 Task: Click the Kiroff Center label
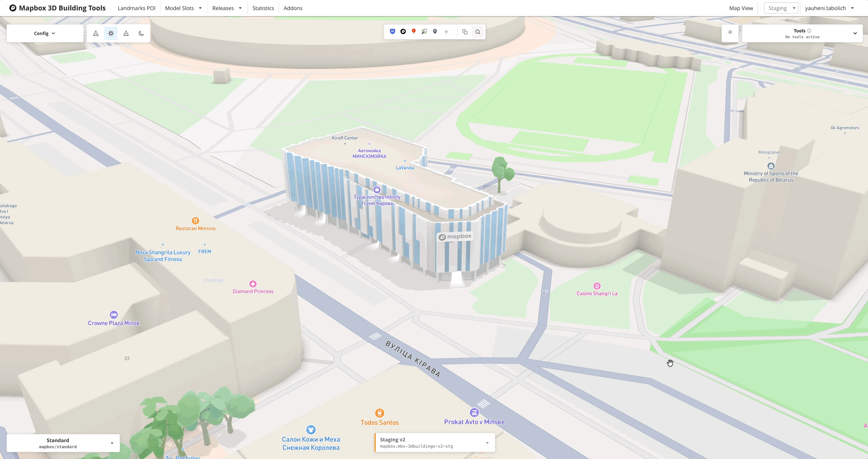coord(345,138)
